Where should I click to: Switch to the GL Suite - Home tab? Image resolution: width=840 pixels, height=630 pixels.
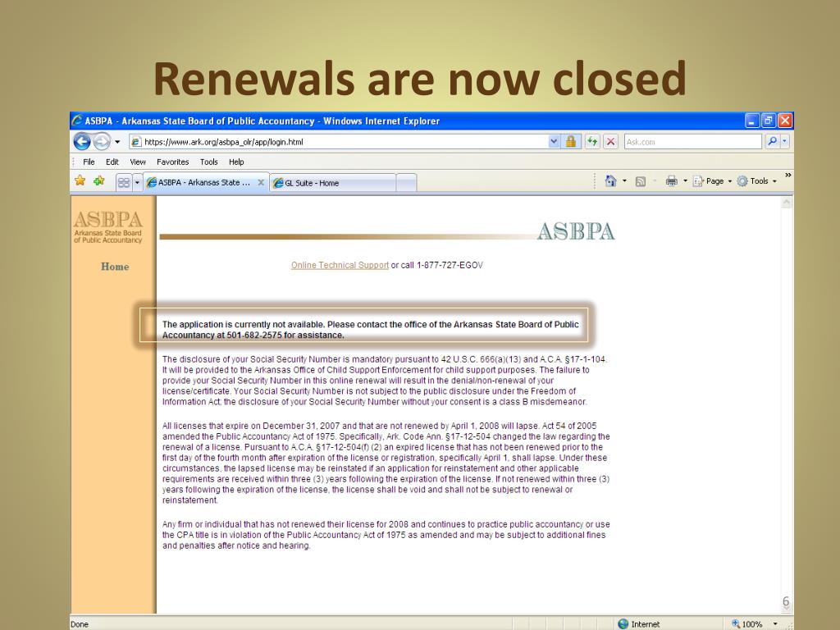333,183
